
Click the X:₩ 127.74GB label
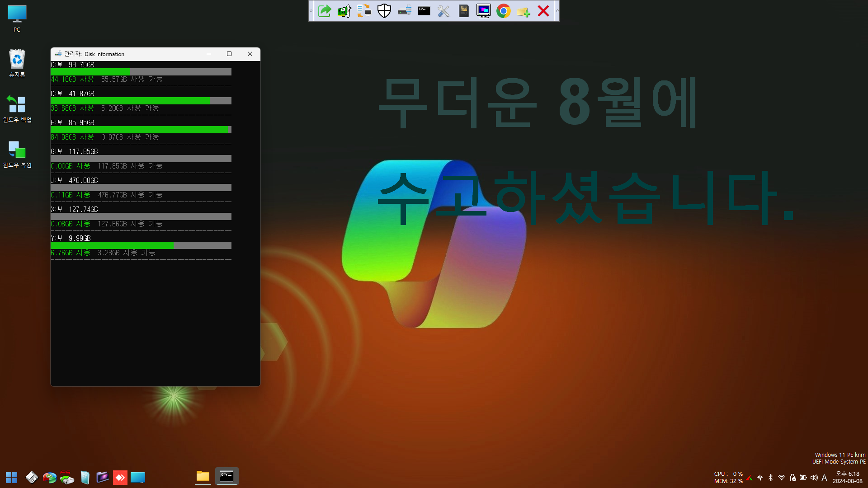tap(75, 209)
